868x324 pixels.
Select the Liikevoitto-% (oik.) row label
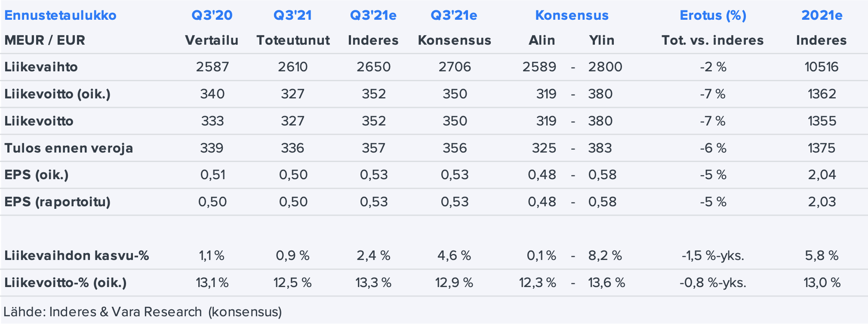[x=65, y=283]
